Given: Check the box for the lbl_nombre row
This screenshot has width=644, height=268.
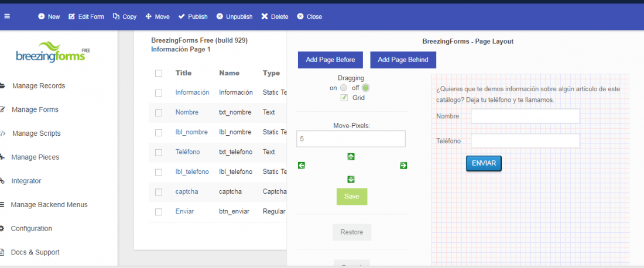Looking at the screenshot, I should (159, 133).
